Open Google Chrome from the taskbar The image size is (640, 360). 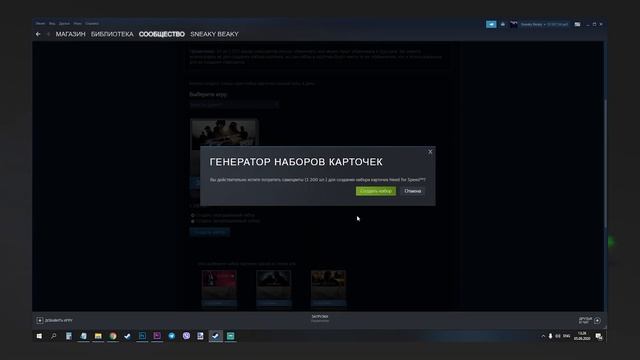(113, 336)
